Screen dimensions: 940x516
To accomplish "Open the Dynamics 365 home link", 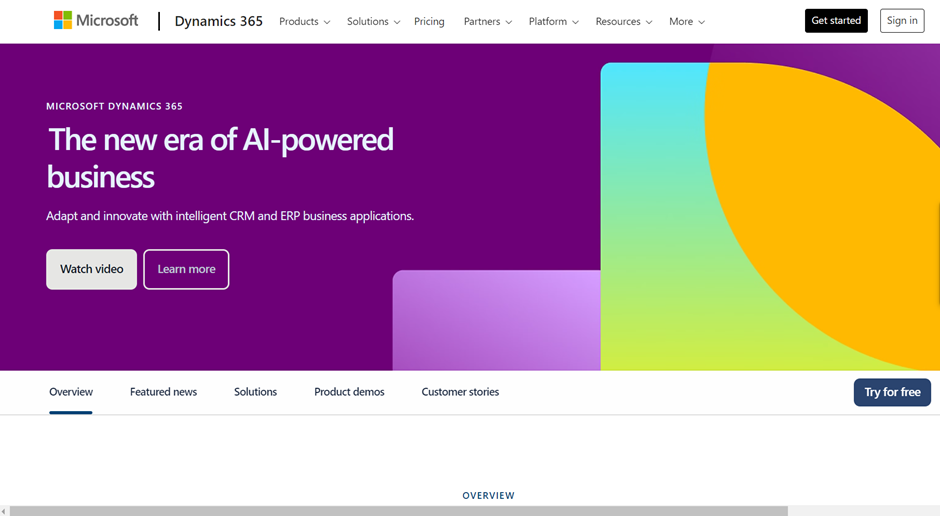I will click(x=218, y=21).
